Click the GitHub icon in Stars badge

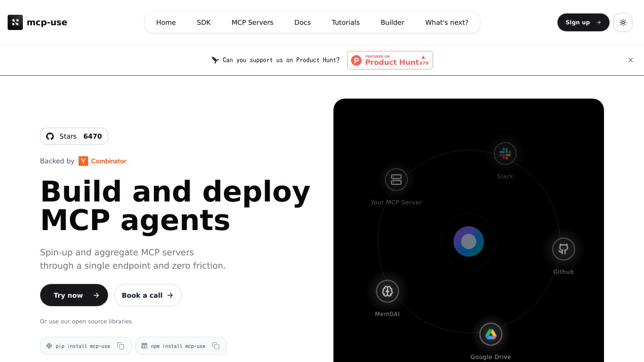pyautogui.click(x=50, y=136)
